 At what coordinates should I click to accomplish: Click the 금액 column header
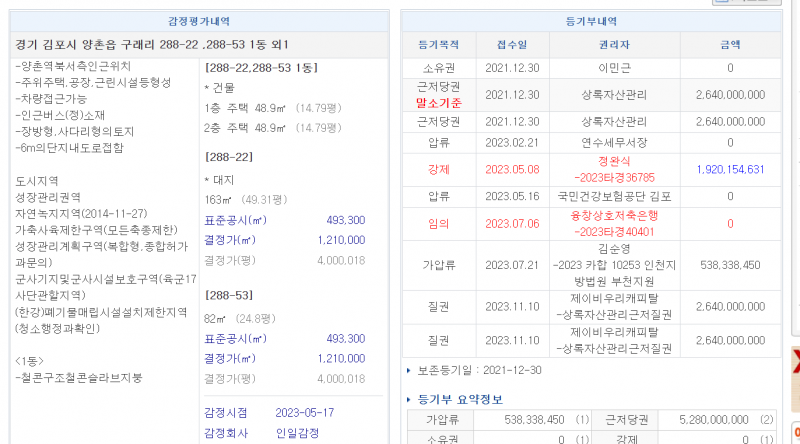pyautogui.click(x=730, y=44)
